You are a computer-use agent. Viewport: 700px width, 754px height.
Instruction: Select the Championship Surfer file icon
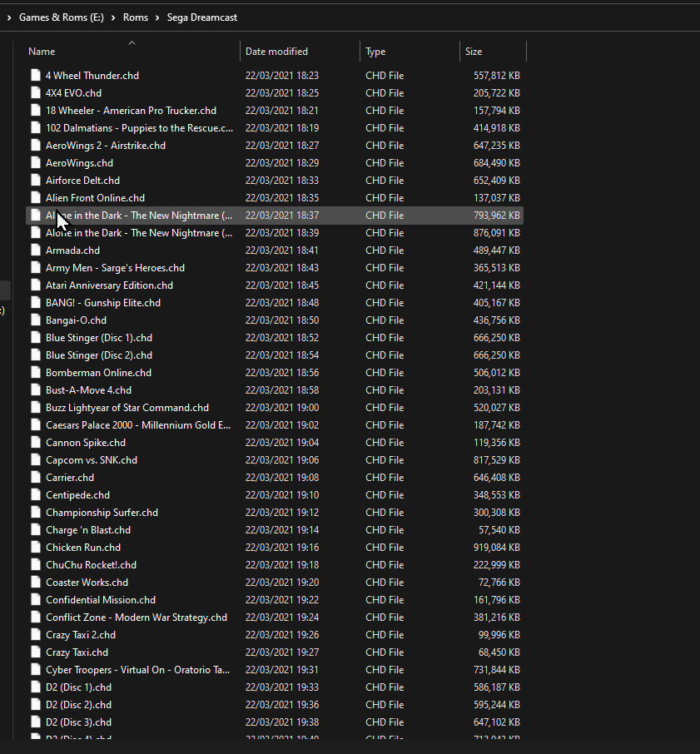pyautogui.click(x=36, y=512)
